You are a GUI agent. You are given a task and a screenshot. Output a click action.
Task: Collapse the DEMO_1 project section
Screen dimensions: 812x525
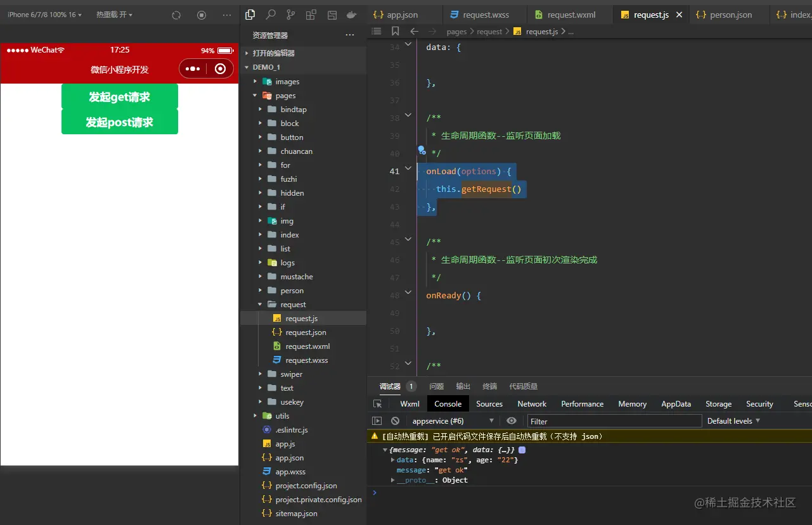click(303, 67)
